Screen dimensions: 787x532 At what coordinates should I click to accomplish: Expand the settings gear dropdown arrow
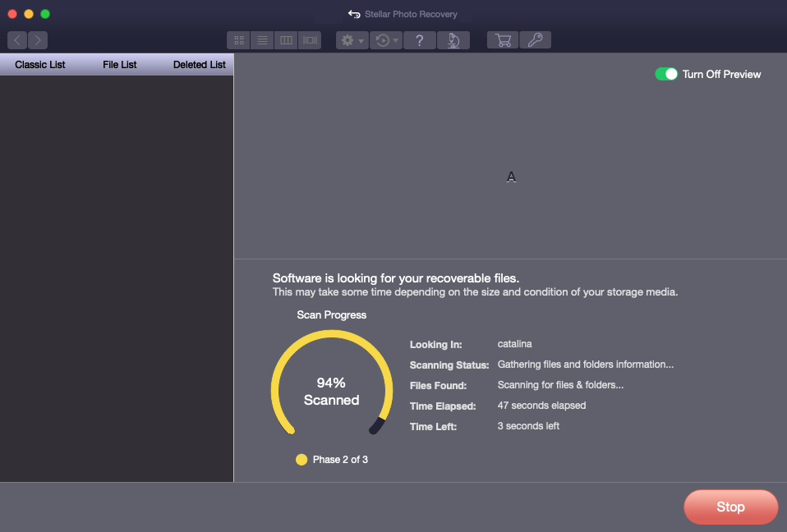pos(361,40)
